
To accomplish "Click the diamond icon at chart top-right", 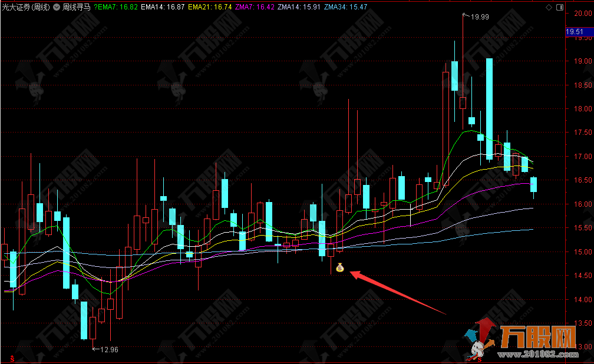I will point(549,7).
